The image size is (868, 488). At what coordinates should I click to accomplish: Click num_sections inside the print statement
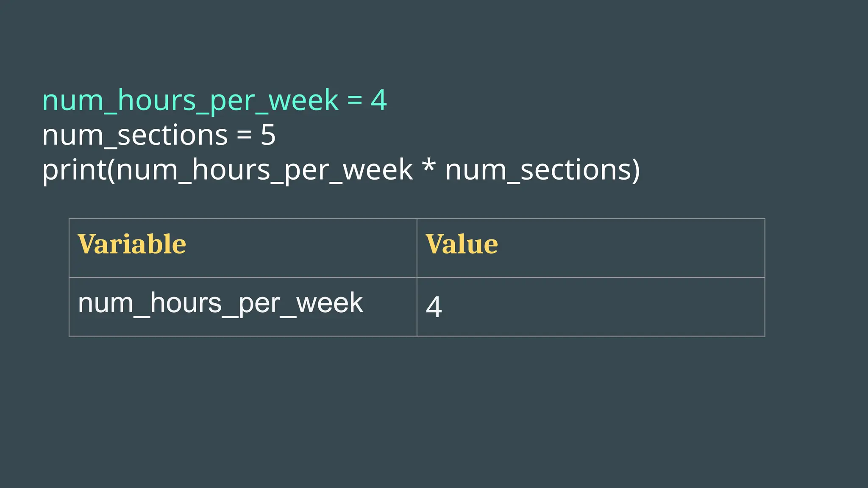tap(538, 170)
